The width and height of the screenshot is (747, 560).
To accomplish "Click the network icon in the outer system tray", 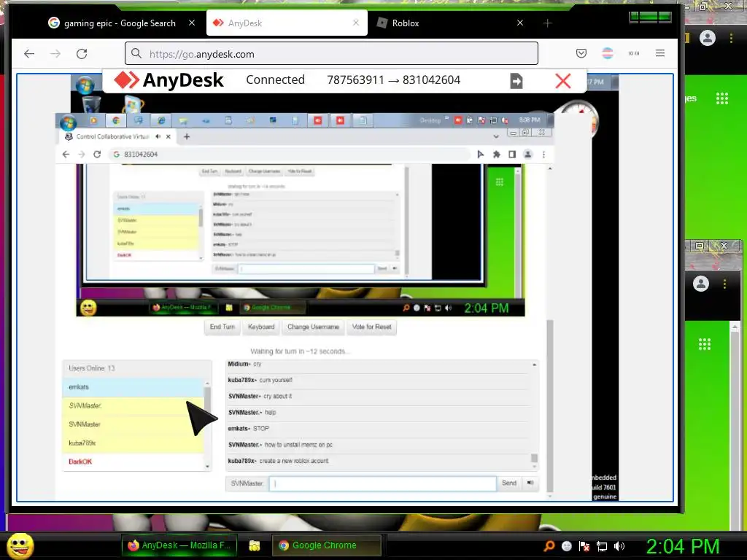I will [602, 546].
